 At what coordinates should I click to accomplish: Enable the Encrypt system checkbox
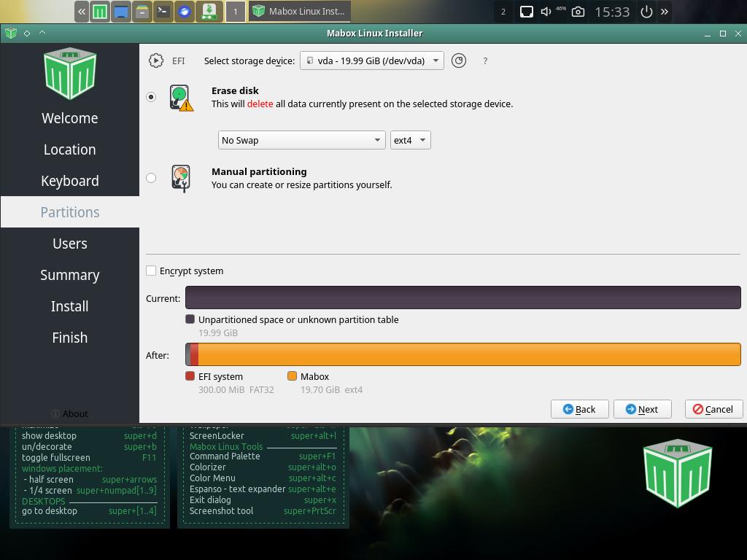151,271
